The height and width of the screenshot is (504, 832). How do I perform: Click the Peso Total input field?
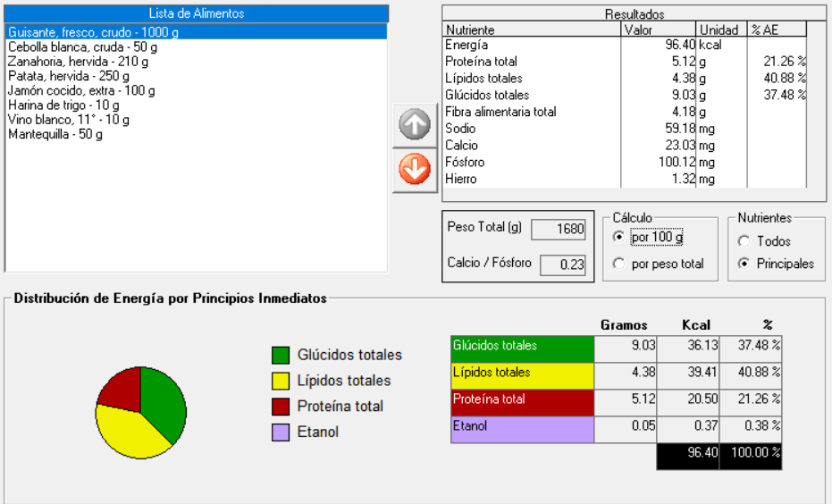click(x=558, y=230)
